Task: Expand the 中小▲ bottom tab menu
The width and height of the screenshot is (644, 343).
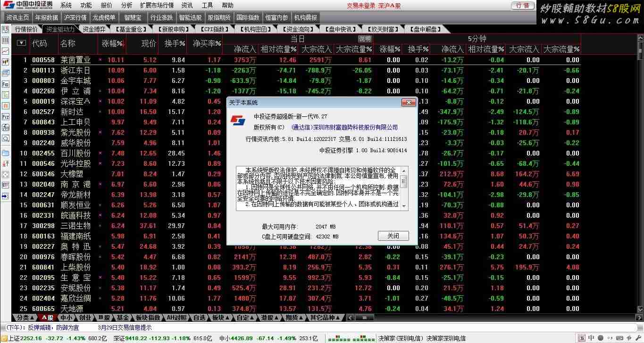Action: [67, 318]
